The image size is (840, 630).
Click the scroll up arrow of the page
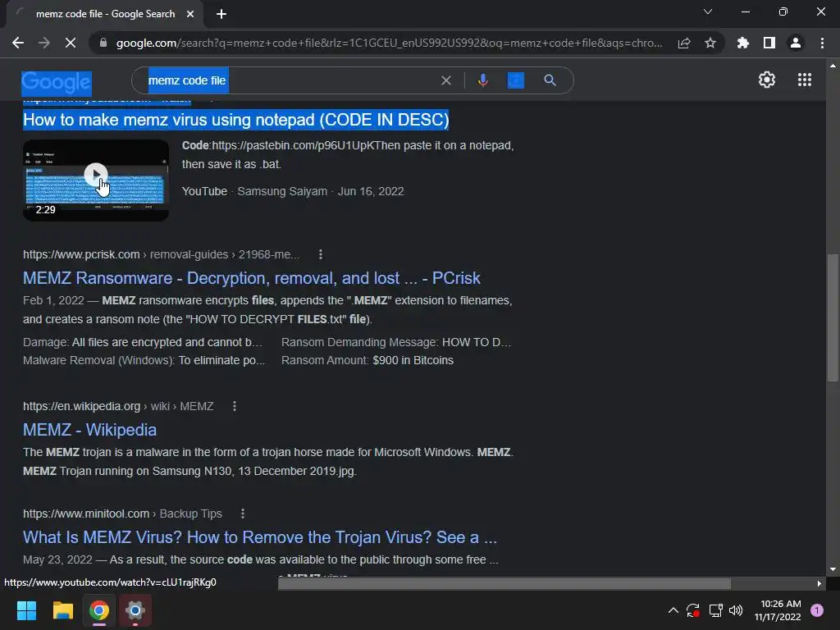[x=832, y=66]
